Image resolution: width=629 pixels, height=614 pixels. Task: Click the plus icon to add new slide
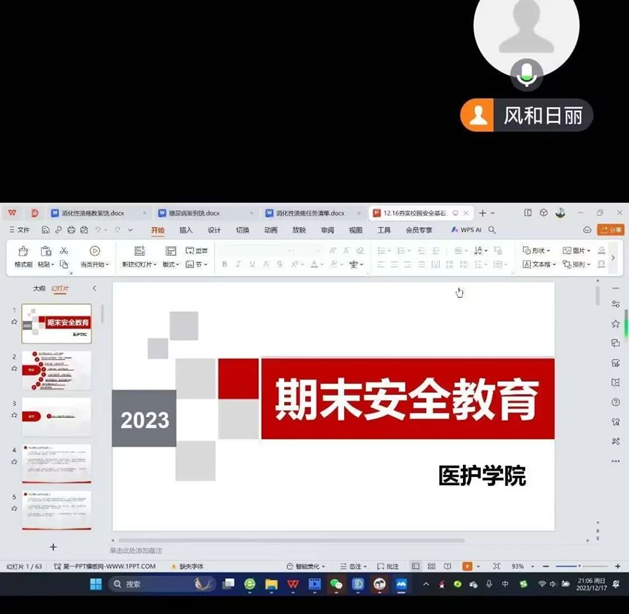(x=53, y=547)
